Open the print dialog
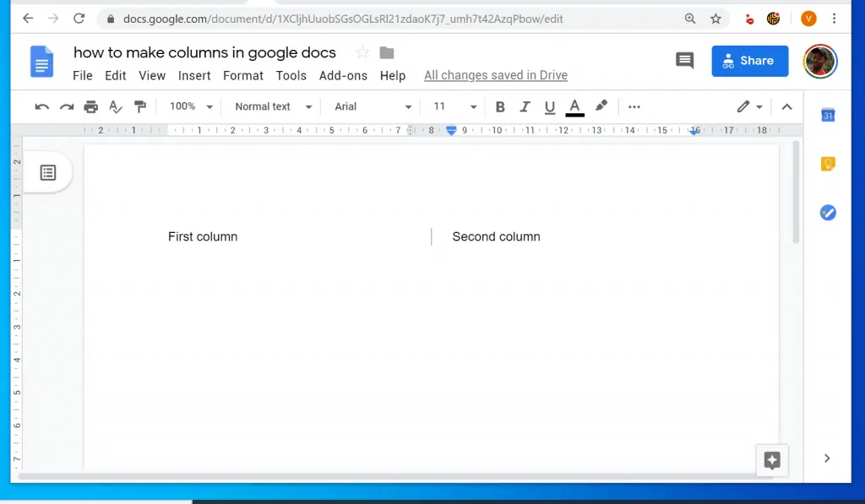This screenshot has width=865, height=504. coord(91,106)
